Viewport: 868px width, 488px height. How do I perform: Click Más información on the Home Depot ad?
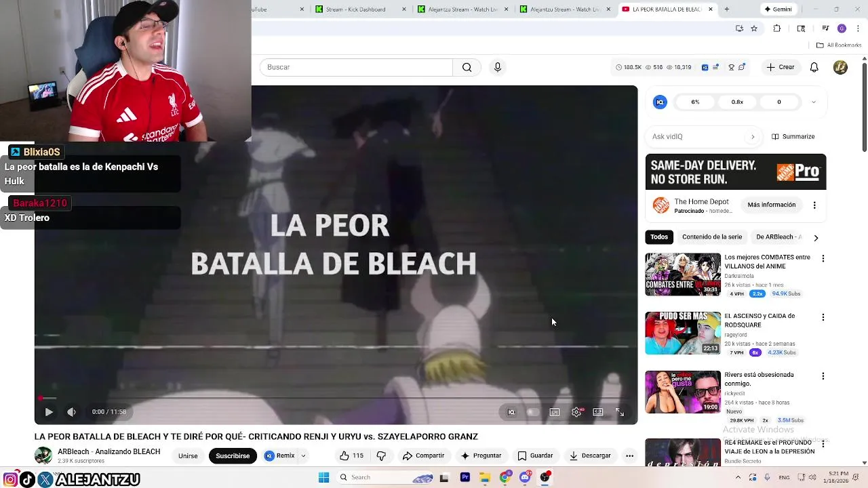pyautogui.click(x=771, y=205)
